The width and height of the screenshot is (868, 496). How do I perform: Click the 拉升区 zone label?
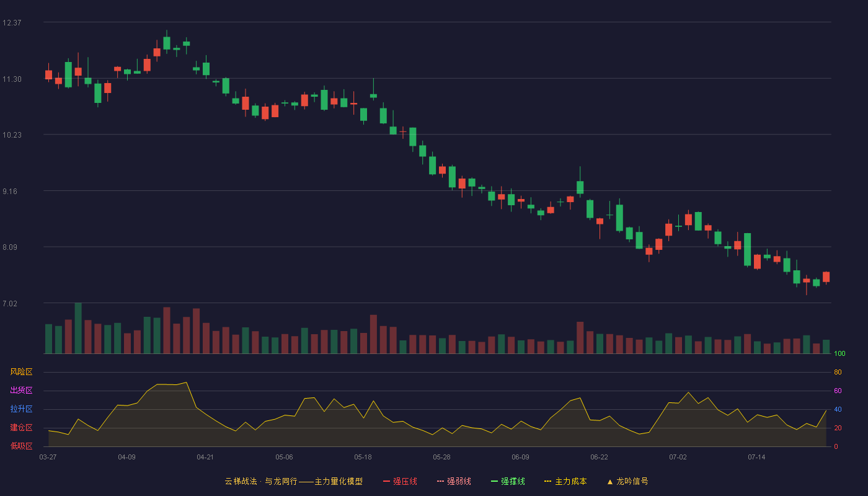point(21,409)
